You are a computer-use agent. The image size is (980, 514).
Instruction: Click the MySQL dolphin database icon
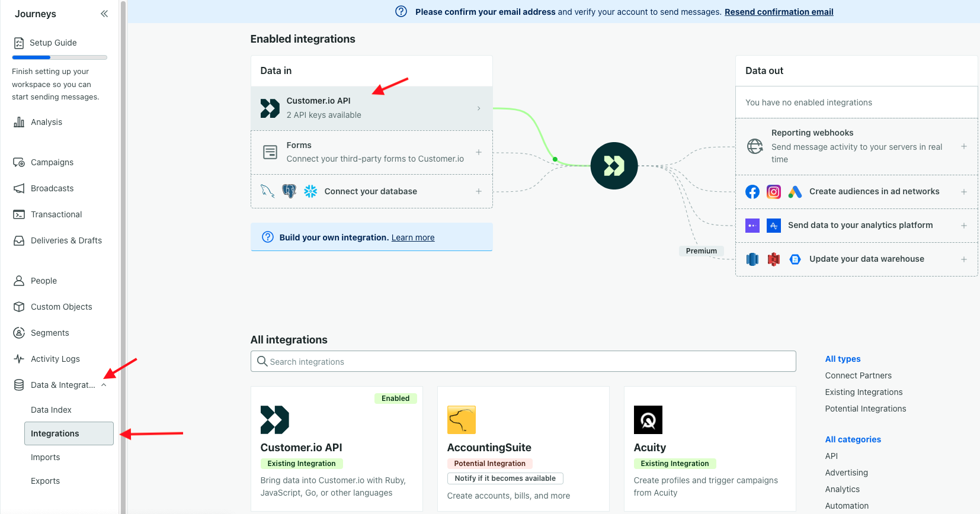point(268,191)
